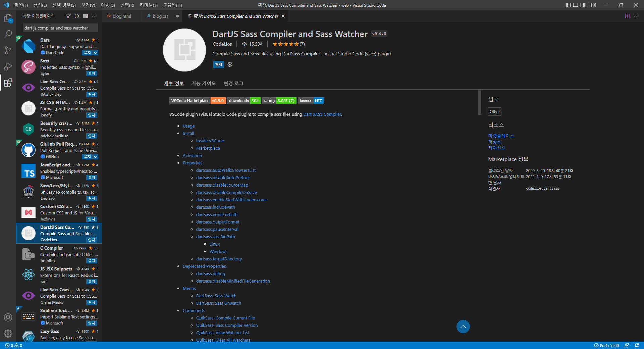Open notifications bell in status bar

point(637,345)
